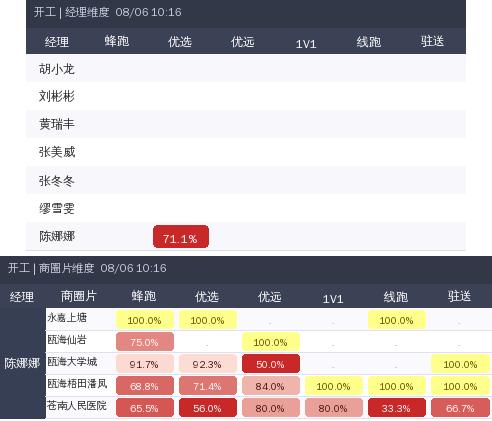
Task: Click 苍南人民医院 1V1 80.0% cell
Action: click(x=334, y=408)
